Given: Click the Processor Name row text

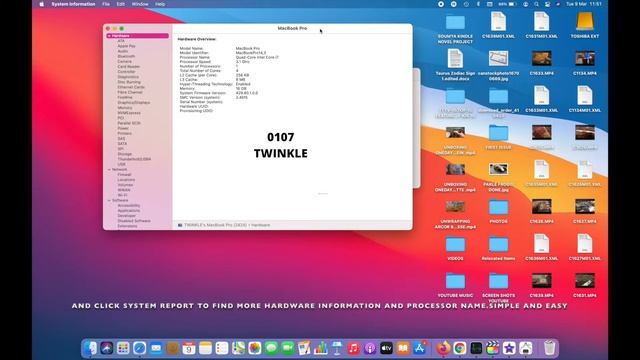Looking at the screenshot, I should point(229,57).
